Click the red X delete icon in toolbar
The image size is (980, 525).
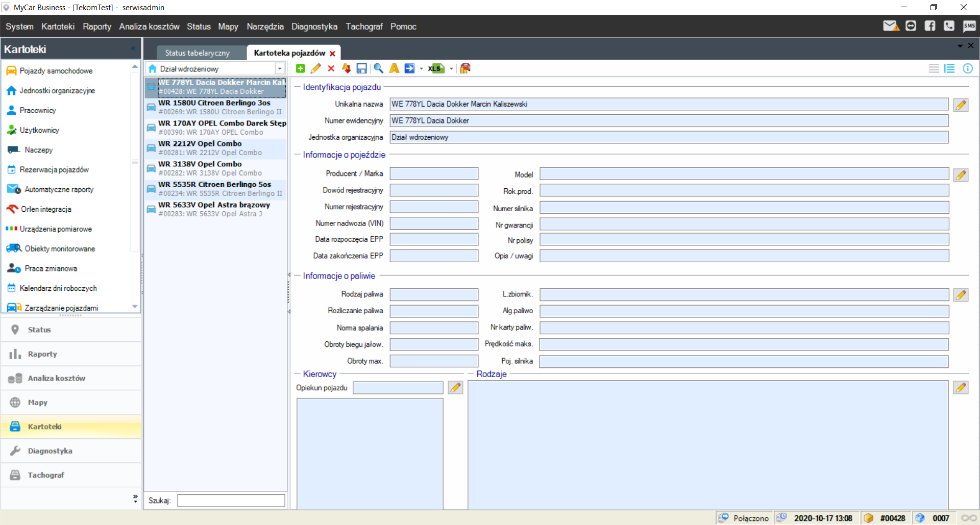331,68
